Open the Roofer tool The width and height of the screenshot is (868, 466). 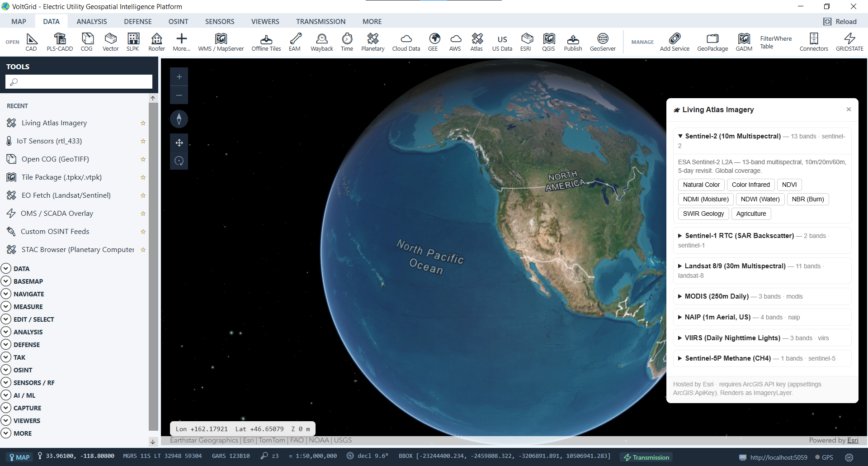point(157,42)
